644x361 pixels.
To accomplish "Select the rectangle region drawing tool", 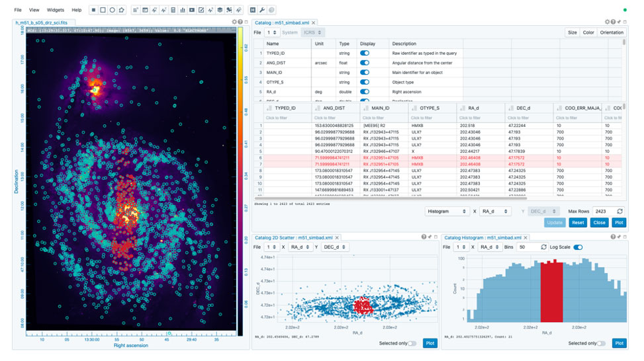I will pyautogui.click(x=103, y=10).
